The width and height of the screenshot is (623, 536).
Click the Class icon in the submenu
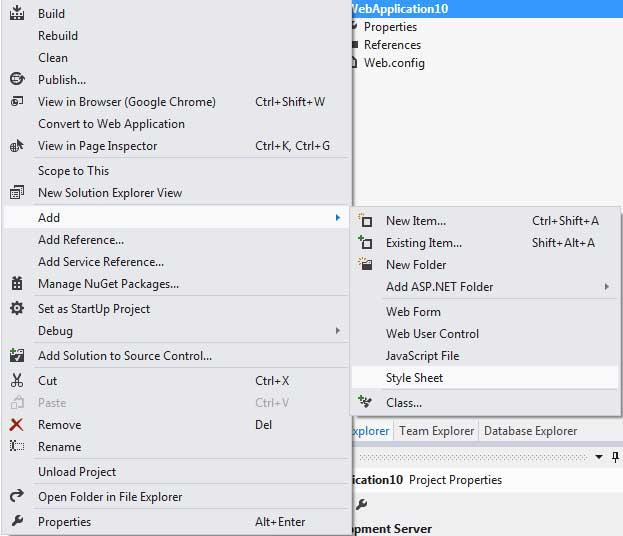coord(365,402)
